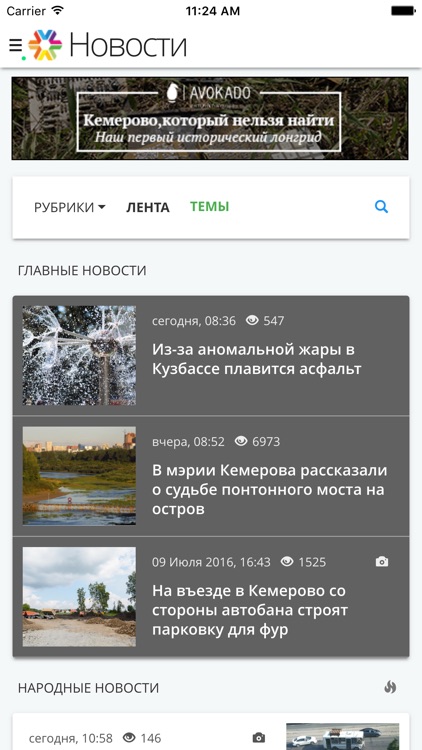This screenshot has width=422, height=750.
Task: Tap the Carrier label in status bar
Action: click(26, 11)
